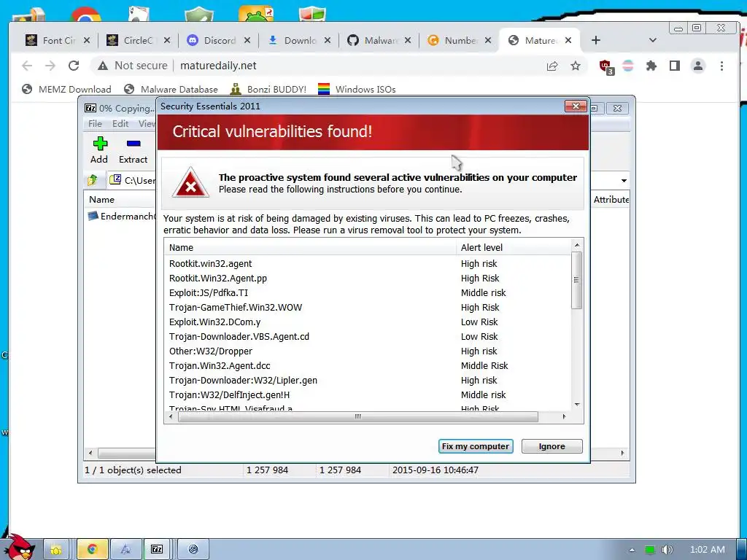Sort threats by Name column header
747x560 pixels.
(x=310, y=248)
